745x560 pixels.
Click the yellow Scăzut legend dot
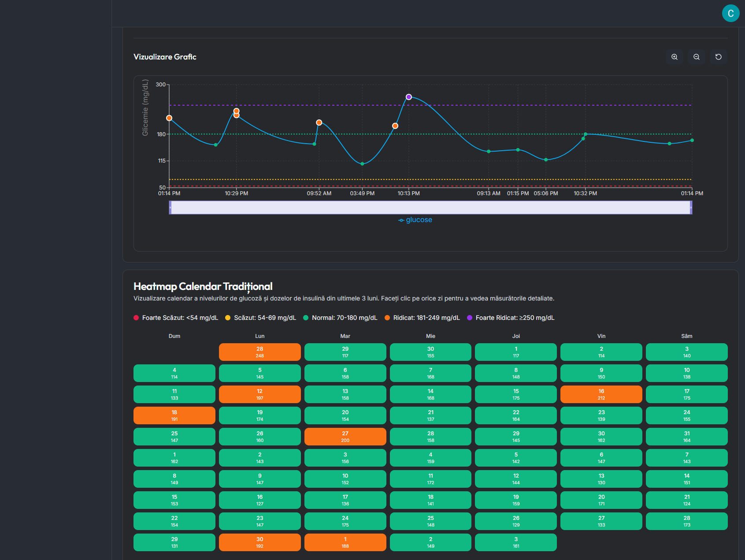pos(227,317)
